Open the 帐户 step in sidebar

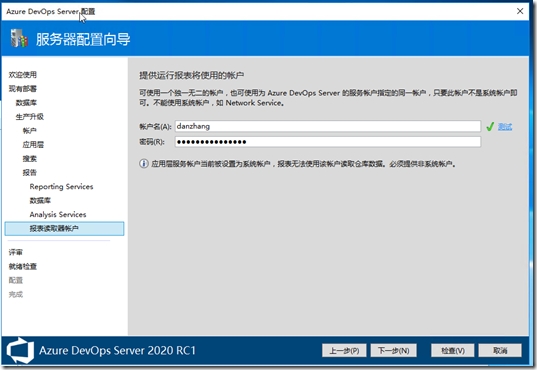tap(29, 131)
